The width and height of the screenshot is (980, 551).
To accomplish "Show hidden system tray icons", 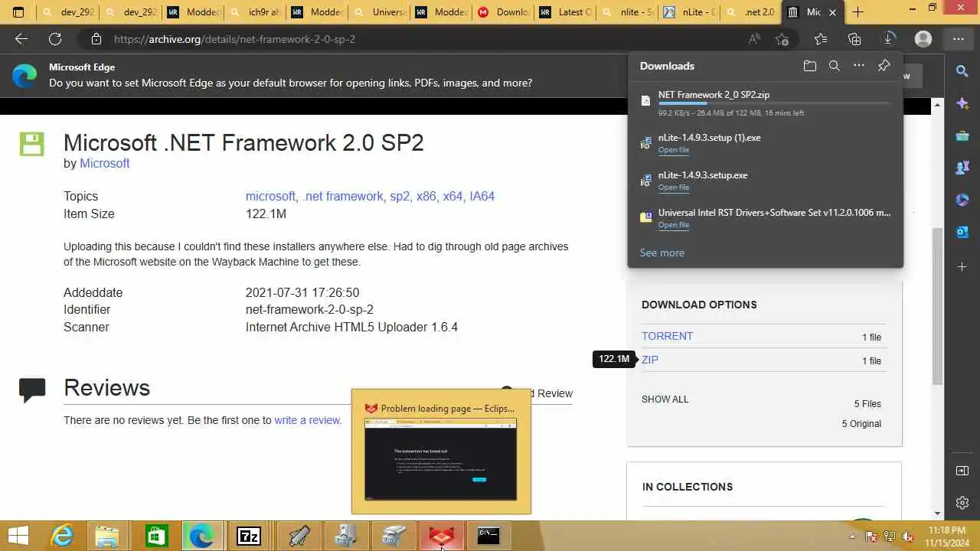I will pyautogui.click(x=852, y=536).
